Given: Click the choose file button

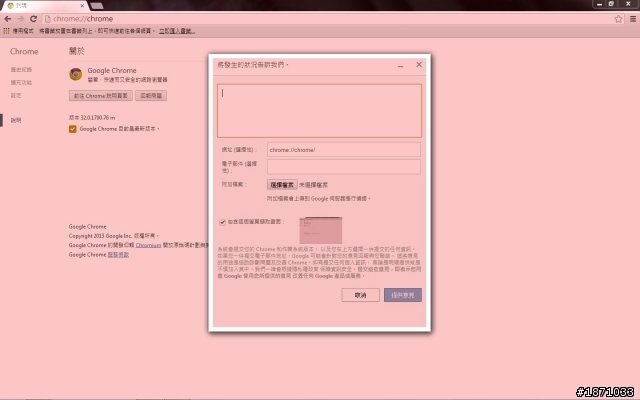Looking at the screenshot, I should tap(282, 185).
